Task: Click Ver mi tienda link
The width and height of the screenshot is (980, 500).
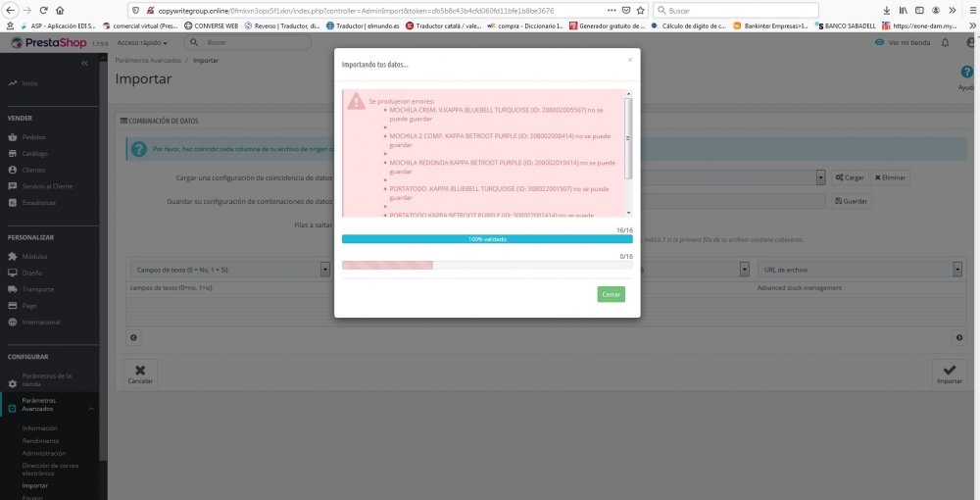Action: pyautogui.click(x=903, y=42)
